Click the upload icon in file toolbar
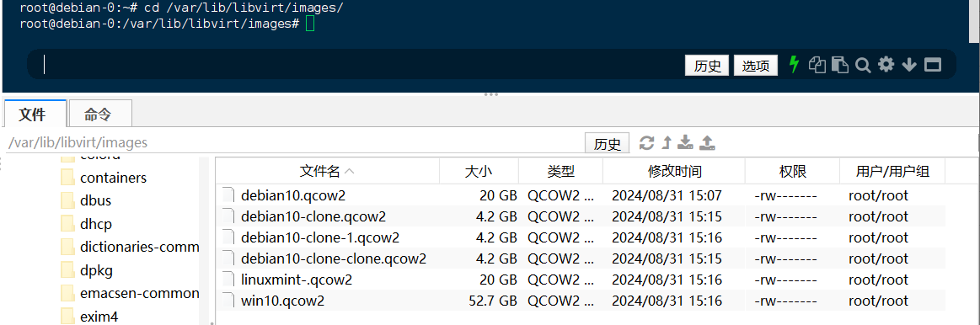Image resolution: width=980 pixels, height=325 pixels. tap(707, 143)
